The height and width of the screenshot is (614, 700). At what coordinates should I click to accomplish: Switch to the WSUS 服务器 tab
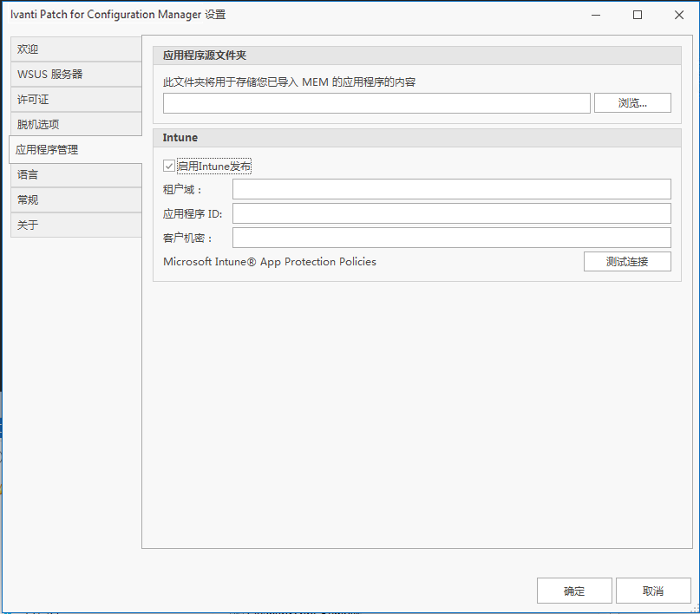click(75, 75)
